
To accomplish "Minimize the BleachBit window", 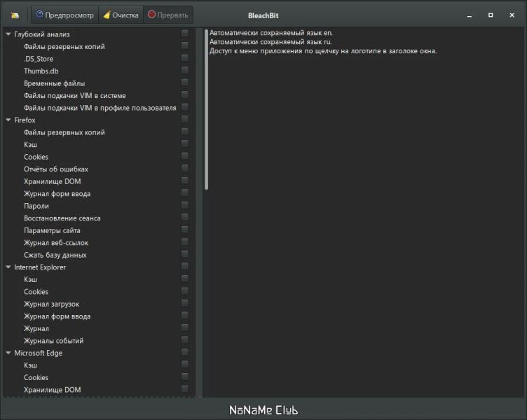I will [470, 15].
